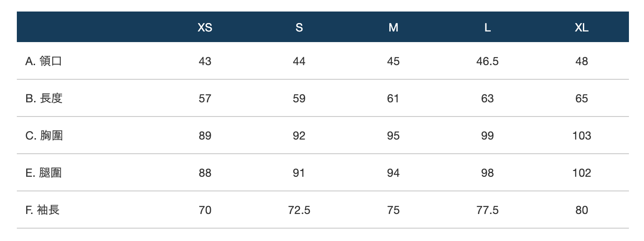Click the C. 胸圍 row label

pos(44,136)
